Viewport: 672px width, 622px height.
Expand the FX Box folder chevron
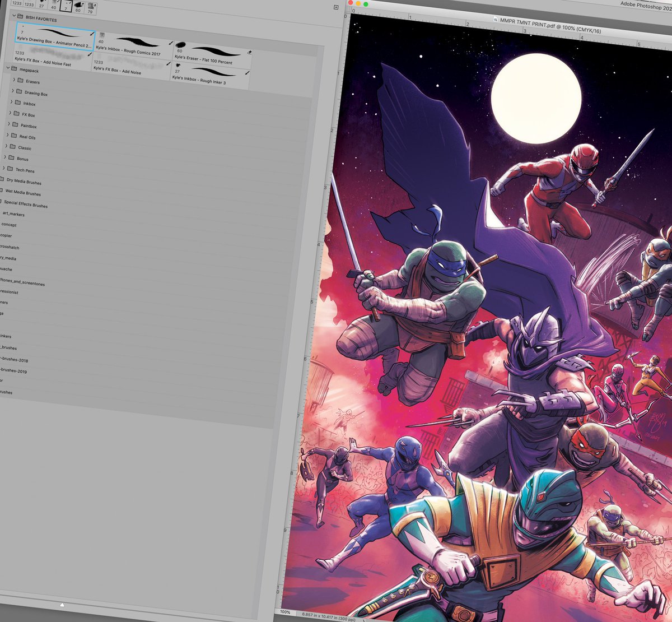(11, 113)
